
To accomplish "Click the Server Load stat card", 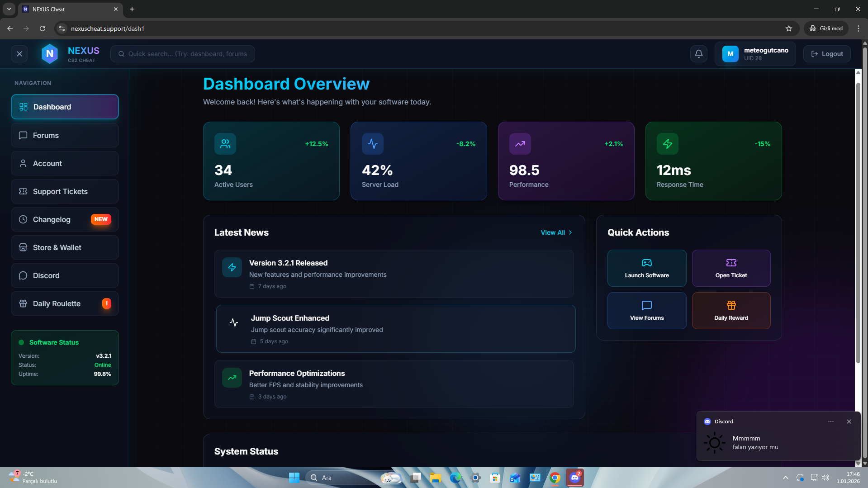I will (419, 161).
